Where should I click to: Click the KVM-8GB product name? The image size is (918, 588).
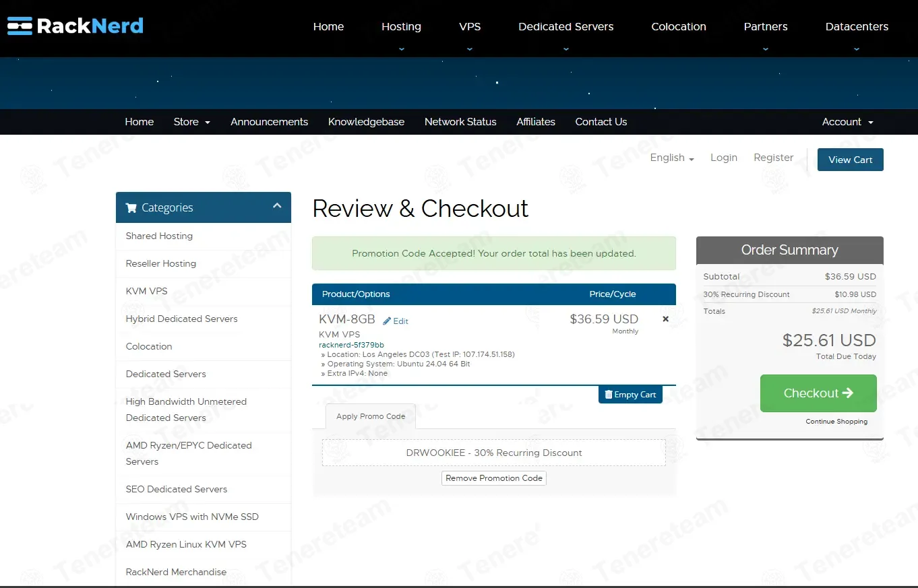pos(347,319)
